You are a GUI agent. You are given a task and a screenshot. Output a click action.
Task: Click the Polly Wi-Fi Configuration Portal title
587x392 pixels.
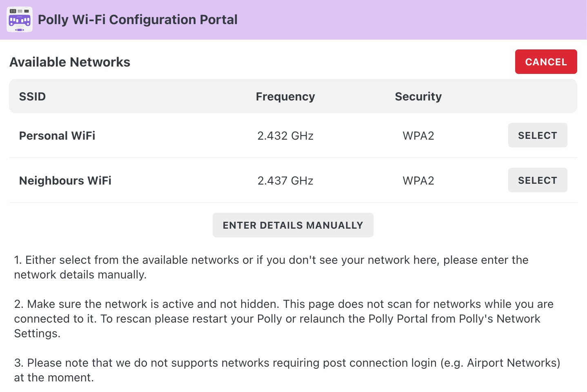point(138,20)
